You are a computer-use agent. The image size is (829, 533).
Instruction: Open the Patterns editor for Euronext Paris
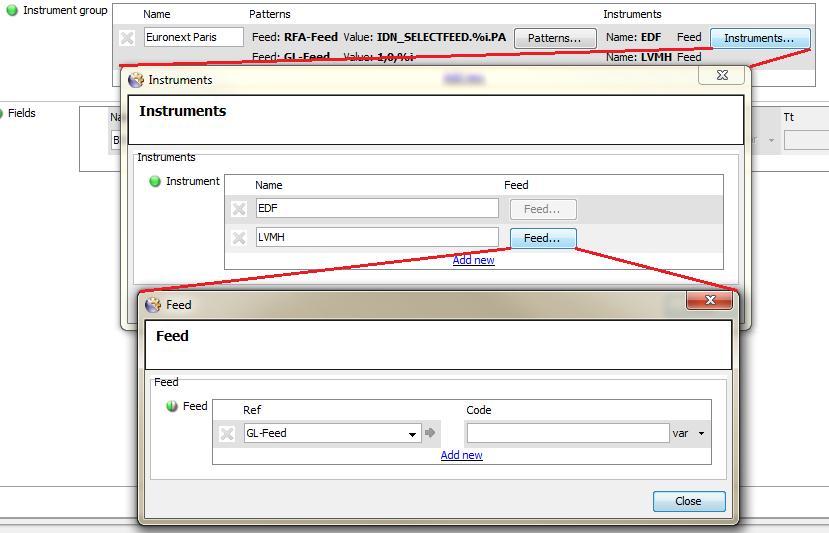coord(554,38)
